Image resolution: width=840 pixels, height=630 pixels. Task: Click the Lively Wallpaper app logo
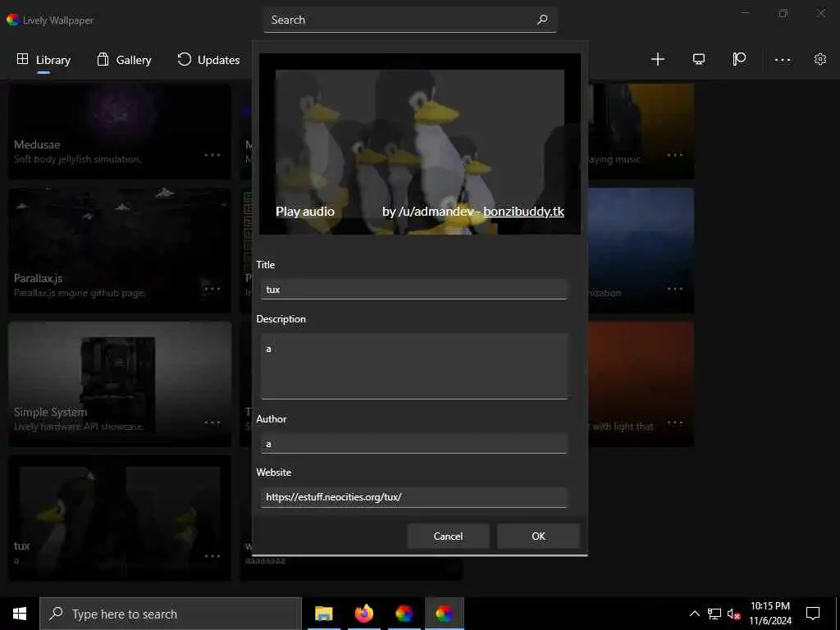coord(13,20)
